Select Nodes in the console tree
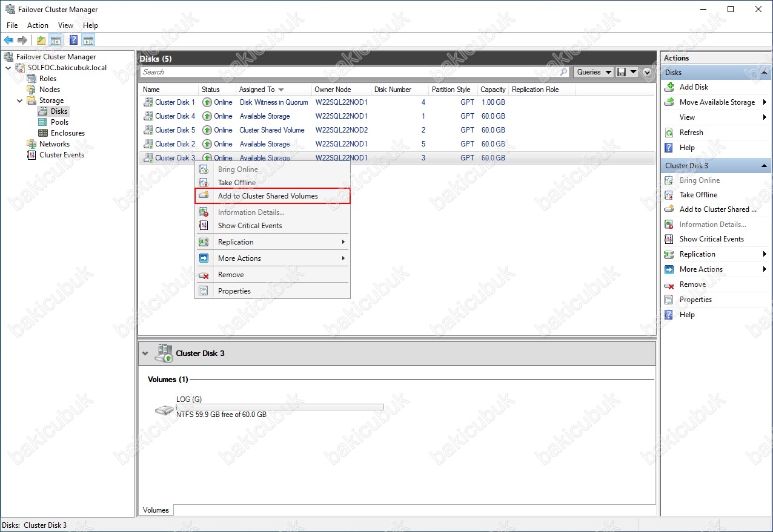This screenshot has width=773, height=532. tap(50, 90)
